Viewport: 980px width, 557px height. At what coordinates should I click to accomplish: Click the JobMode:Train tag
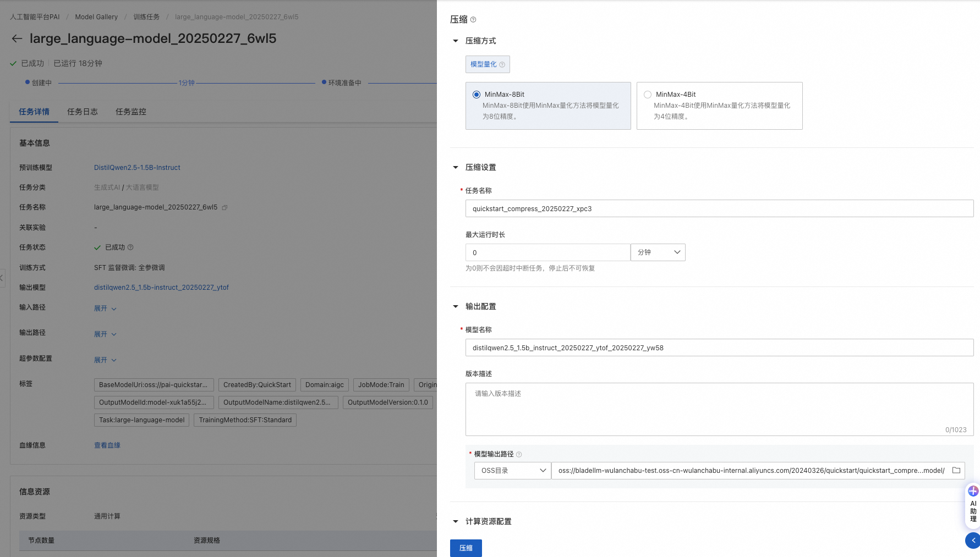click(x=381, y=385)
